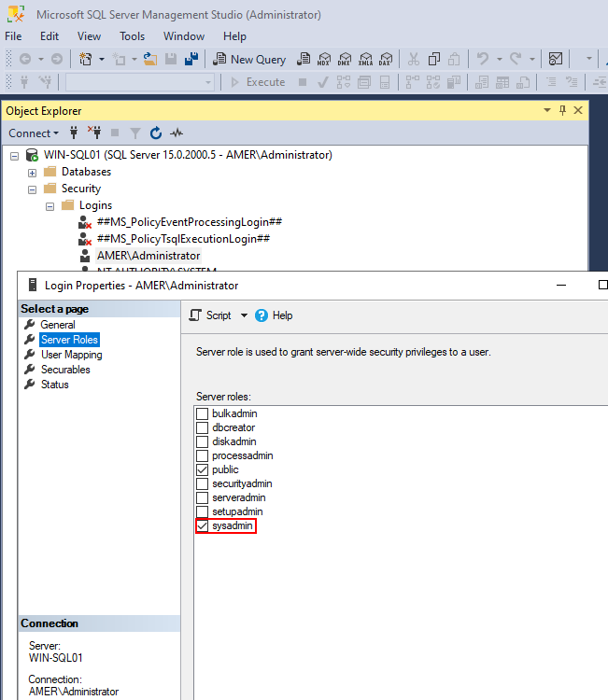The image size is (608, 700).
Task: Expand the Databases tree node
Action: point(33,173)
